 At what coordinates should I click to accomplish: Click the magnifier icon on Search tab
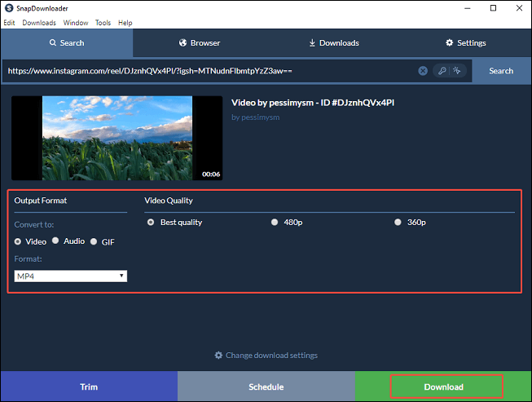coord(53,42)
